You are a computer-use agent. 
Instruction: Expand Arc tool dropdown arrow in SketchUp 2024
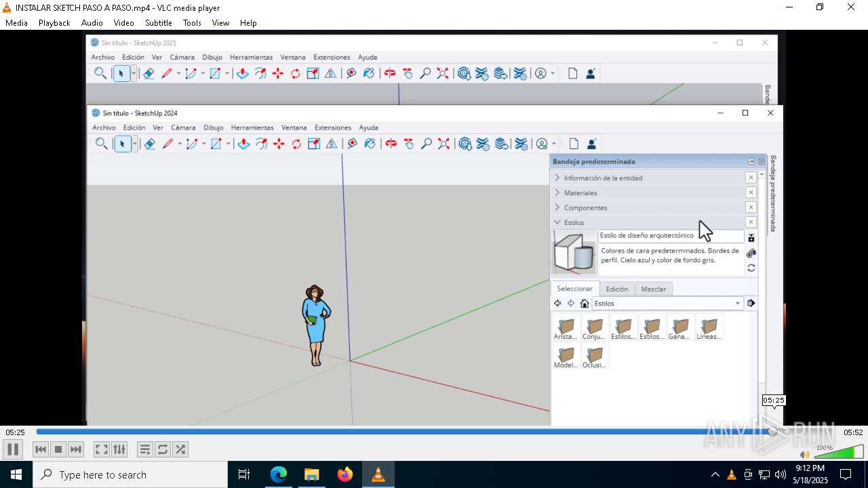coord(204,144)
